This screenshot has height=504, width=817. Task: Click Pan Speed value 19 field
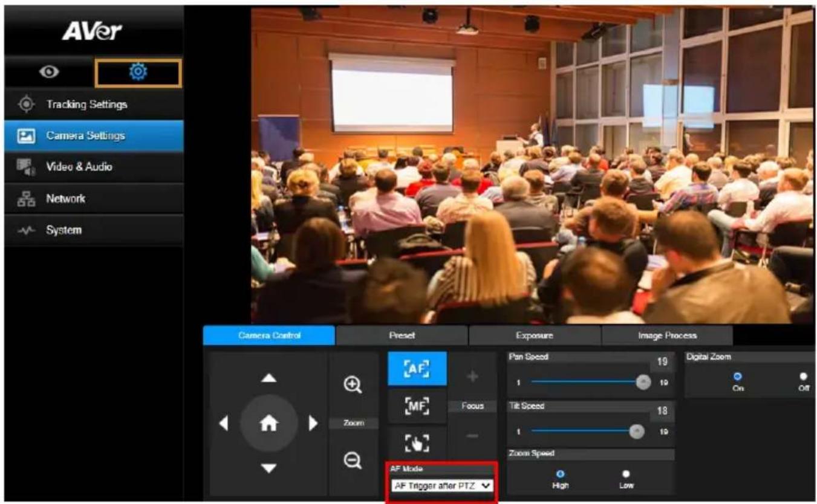coord(663,362)
